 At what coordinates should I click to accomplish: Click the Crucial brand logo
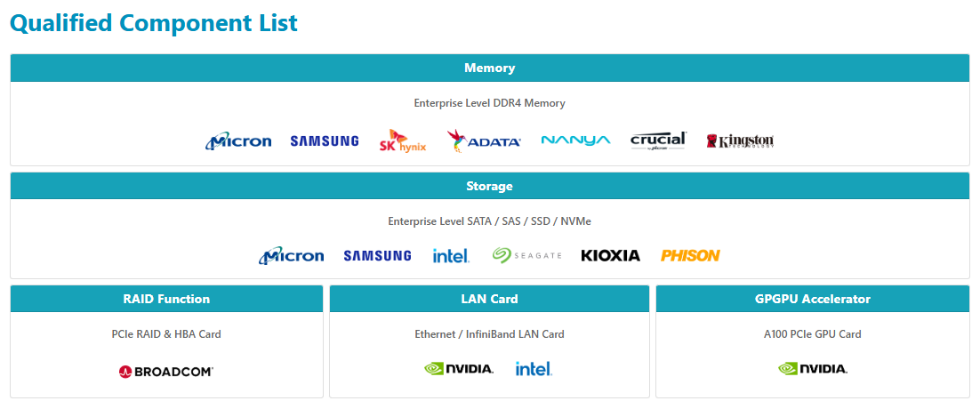point(658,140)
